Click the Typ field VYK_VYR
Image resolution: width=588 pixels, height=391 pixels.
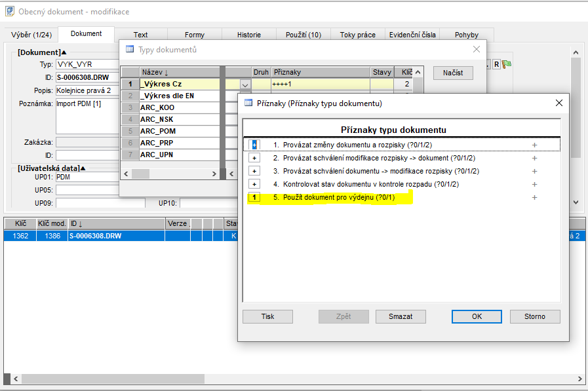88,64
